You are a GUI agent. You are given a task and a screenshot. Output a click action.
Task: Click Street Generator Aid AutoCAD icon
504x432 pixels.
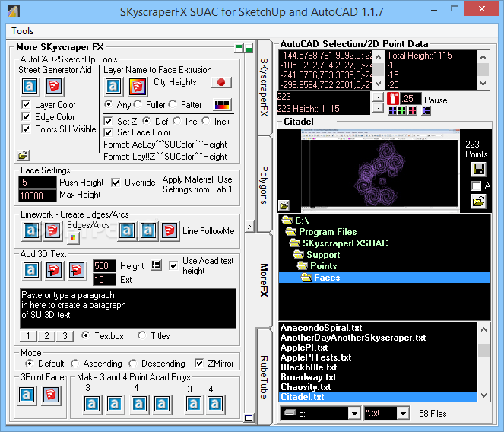coord(30,86)
